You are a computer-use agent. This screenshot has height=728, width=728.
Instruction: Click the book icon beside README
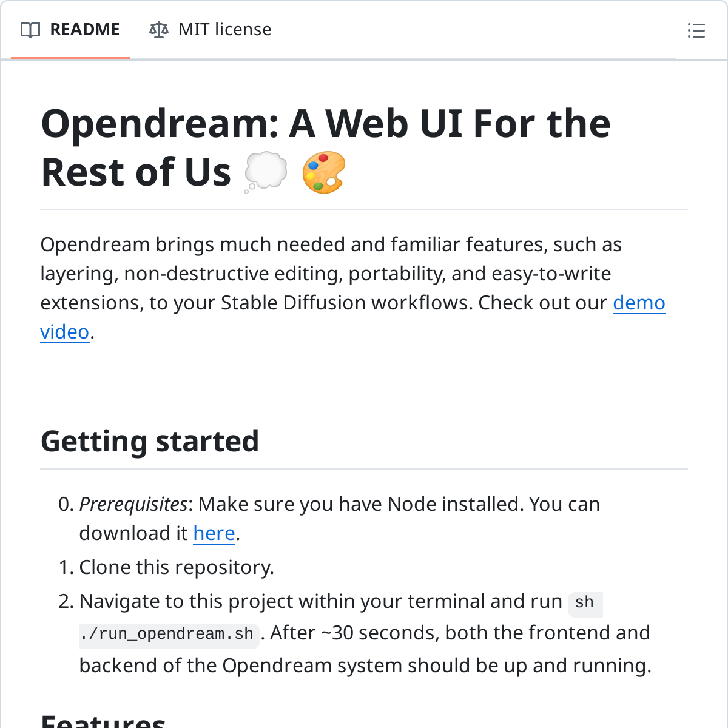pyautogui.click(x=30, y=30)
